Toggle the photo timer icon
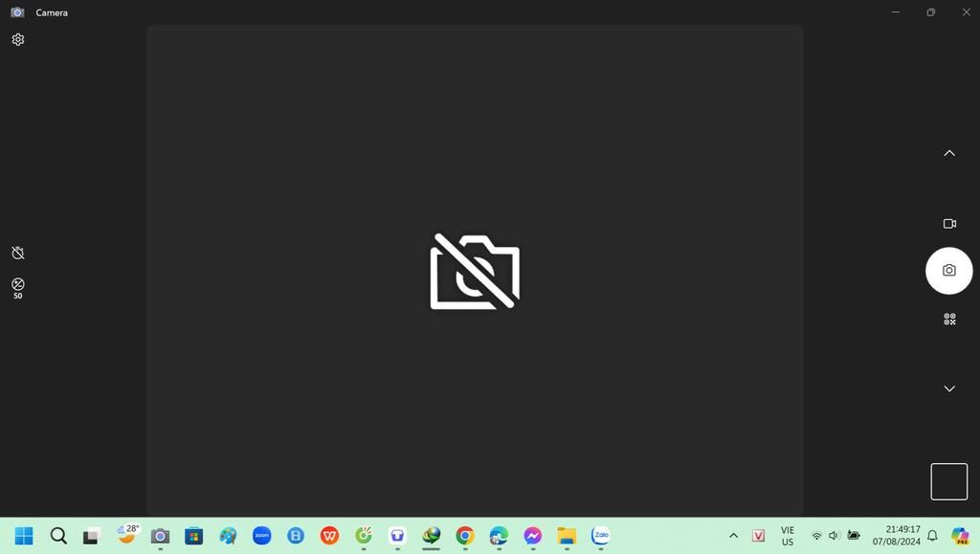 coord(18,253)
